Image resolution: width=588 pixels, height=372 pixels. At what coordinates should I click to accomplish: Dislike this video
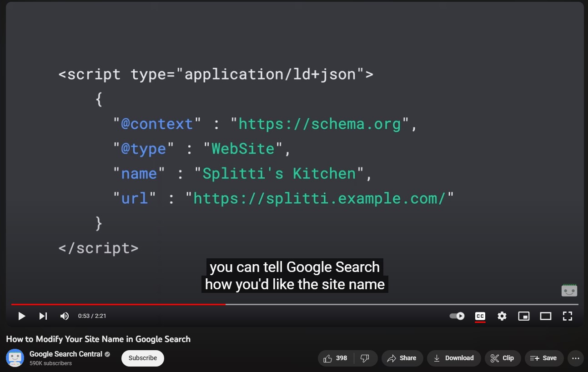click(365, 358)
